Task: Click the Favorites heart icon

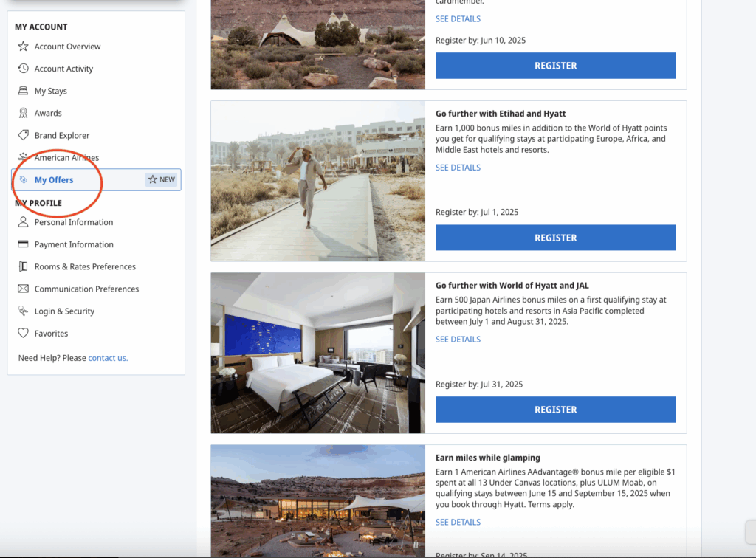Action: (23, 334)
